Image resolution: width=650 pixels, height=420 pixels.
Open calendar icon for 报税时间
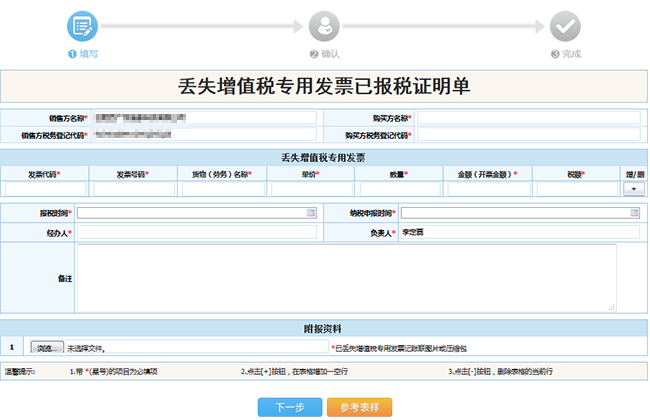point(311,213)
